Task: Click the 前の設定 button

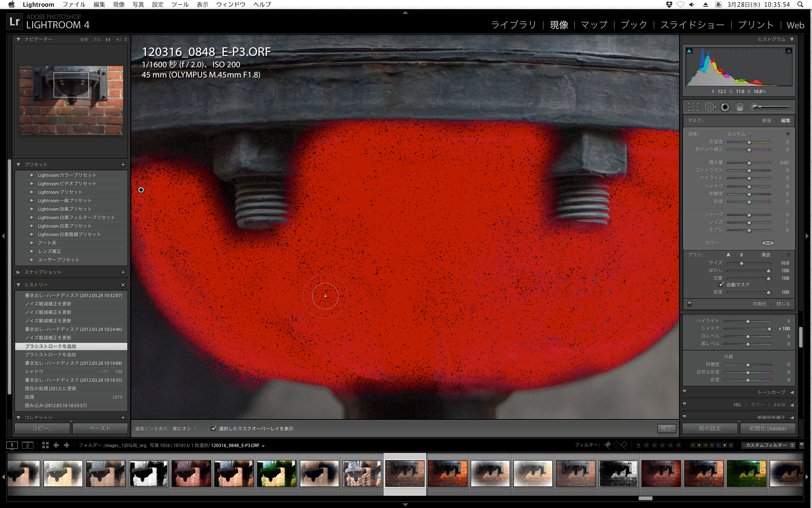Action: tap(710, 428)
